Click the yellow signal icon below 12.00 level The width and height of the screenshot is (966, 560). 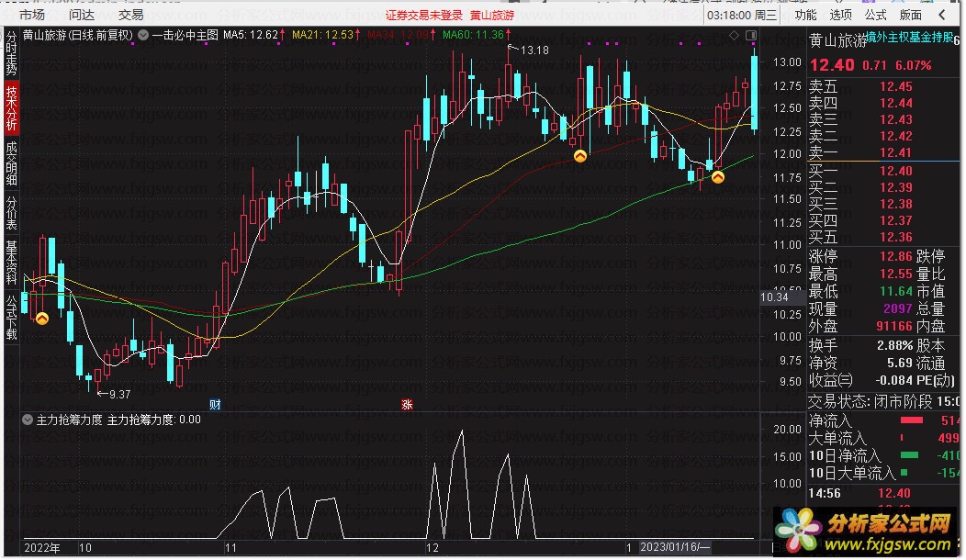pos(580,156)
